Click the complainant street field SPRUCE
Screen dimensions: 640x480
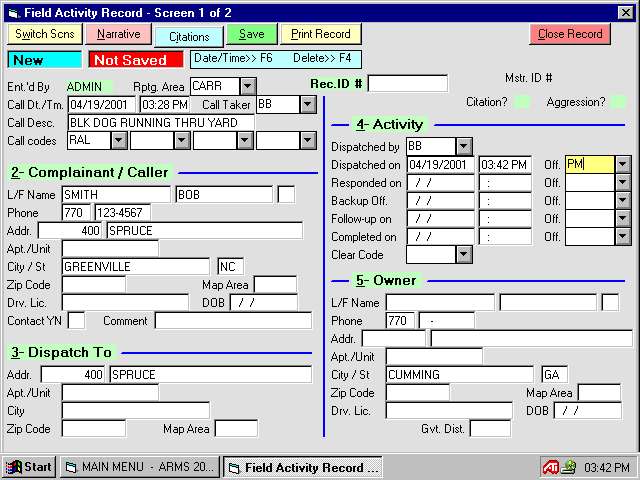204,231
